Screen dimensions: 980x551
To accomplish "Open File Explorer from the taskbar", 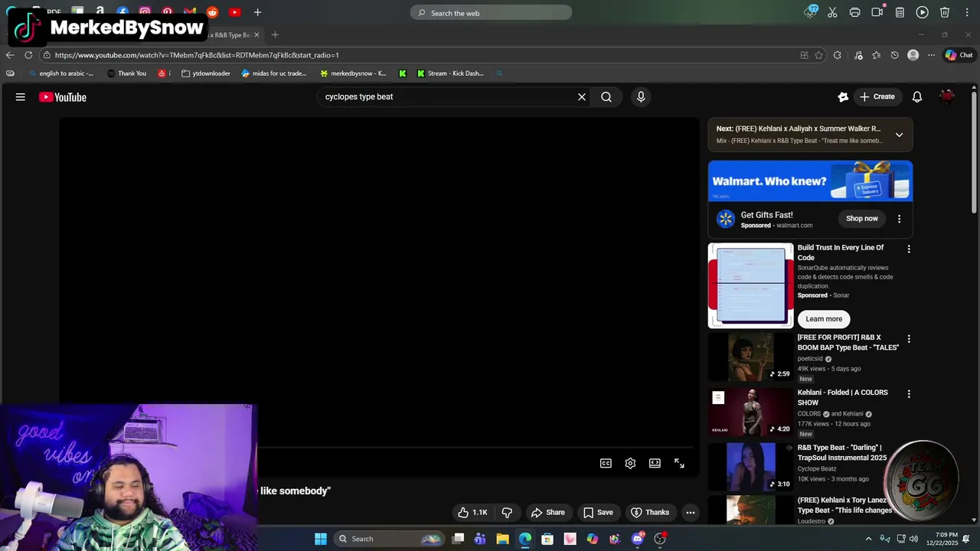I will (x=502, y=539).
